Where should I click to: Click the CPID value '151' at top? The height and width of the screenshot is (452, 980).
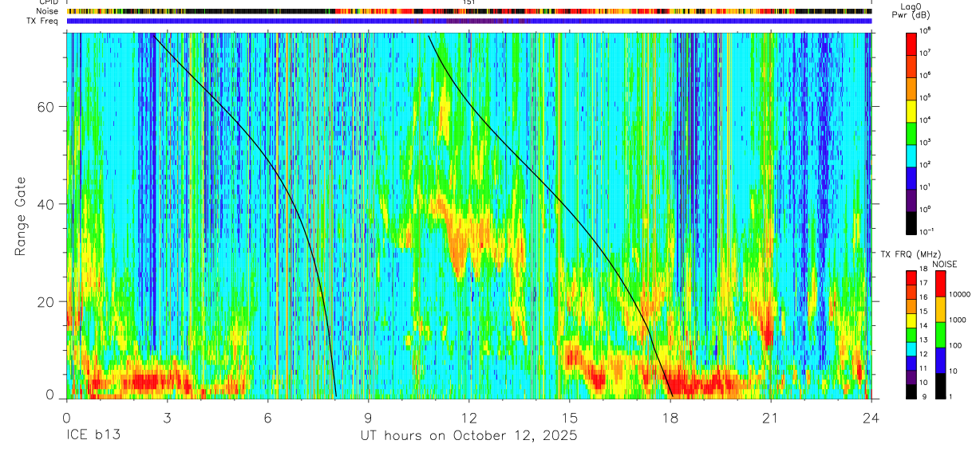pyautogui.click(x=469, y=2)
